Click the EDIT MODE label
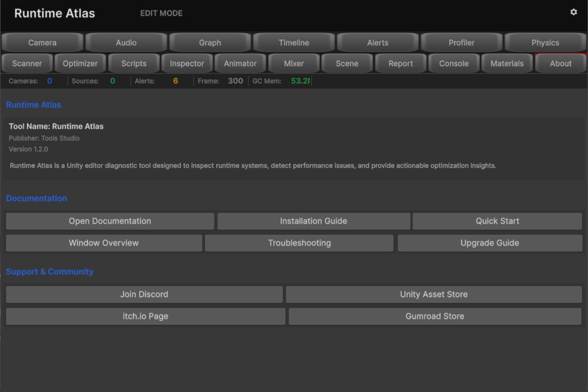Screen dimensions: 588x392 (x=161, y=13)
